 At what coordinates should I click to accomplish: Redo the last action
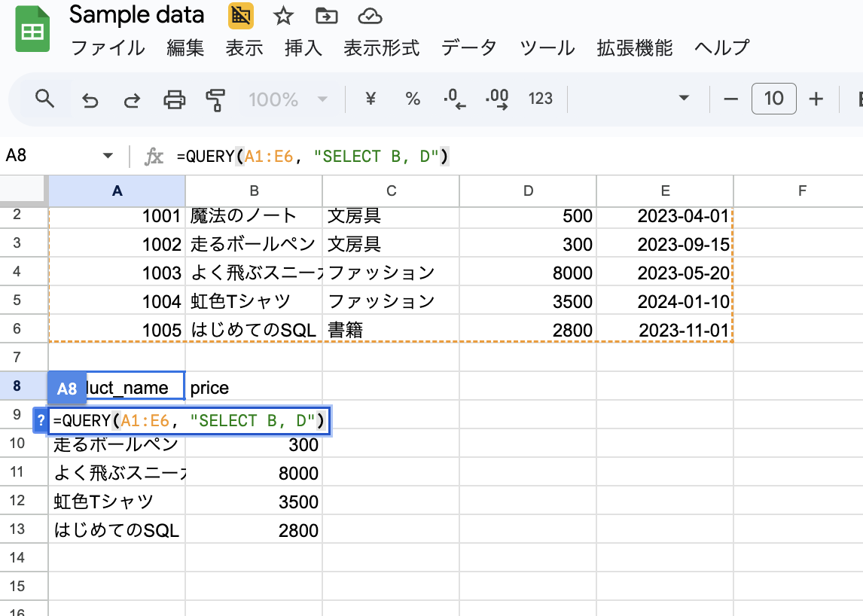pos(132,99)
